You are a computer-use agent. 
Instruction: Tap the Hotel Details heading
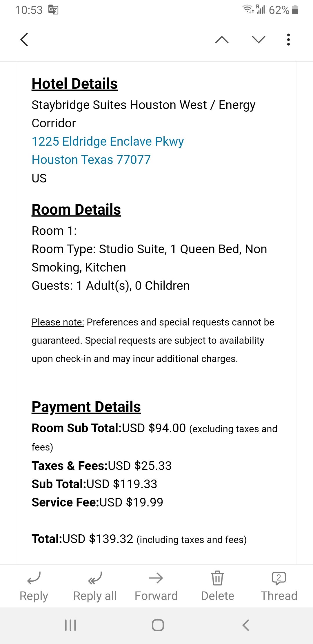[74, 84]
